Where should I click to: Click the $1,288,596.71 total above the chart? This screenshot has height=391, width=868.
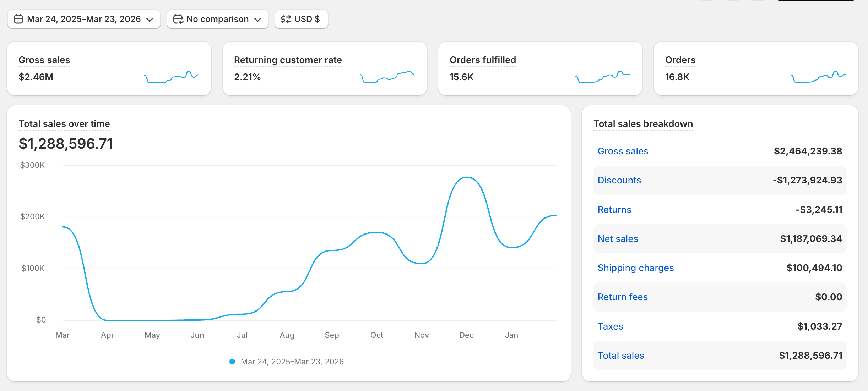tap(66, 144)
